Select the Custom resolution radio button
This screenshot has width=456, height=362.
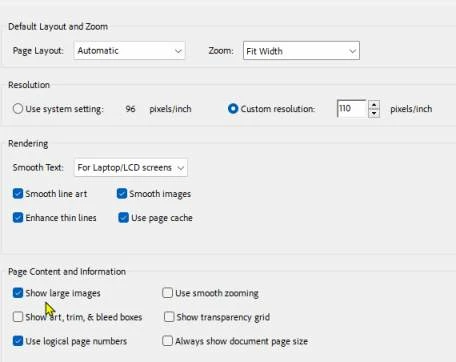pyautogui.click(x=233, y=109)
